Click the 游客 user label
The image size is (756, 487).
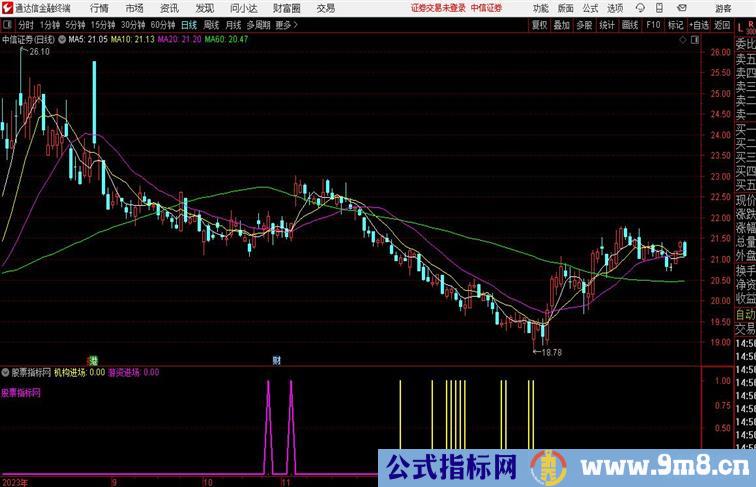(723, 8)
